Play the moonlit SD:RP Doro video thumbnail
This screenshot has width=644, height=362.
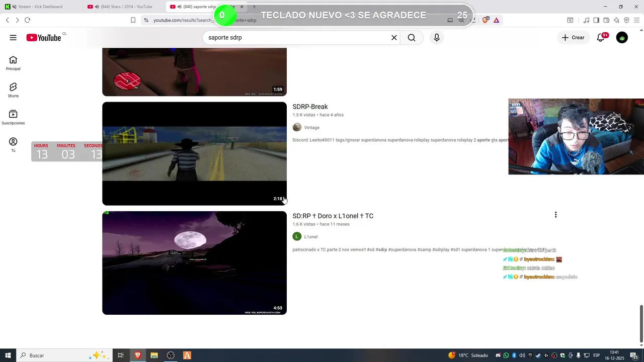(x=194, y=263)
